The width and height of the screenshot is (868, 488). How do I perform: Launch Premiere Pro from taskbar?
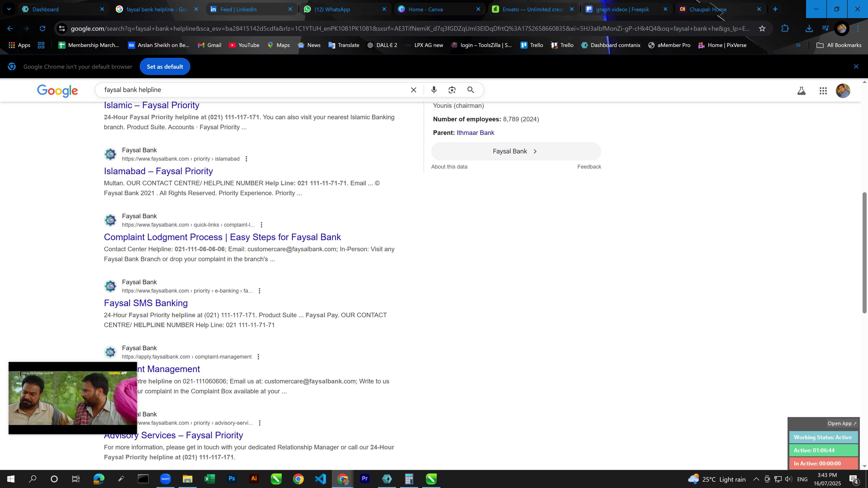pos(365,479)
